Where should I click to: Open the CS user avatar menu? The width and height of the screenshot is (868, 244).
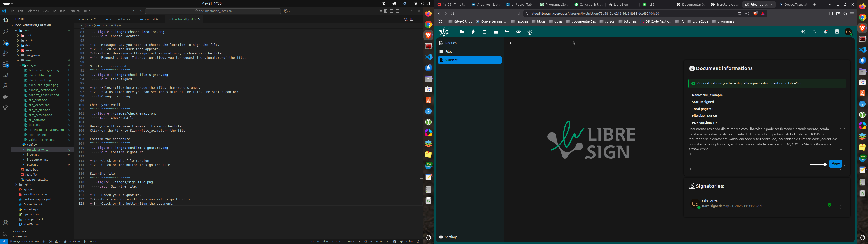pos(849,32)
